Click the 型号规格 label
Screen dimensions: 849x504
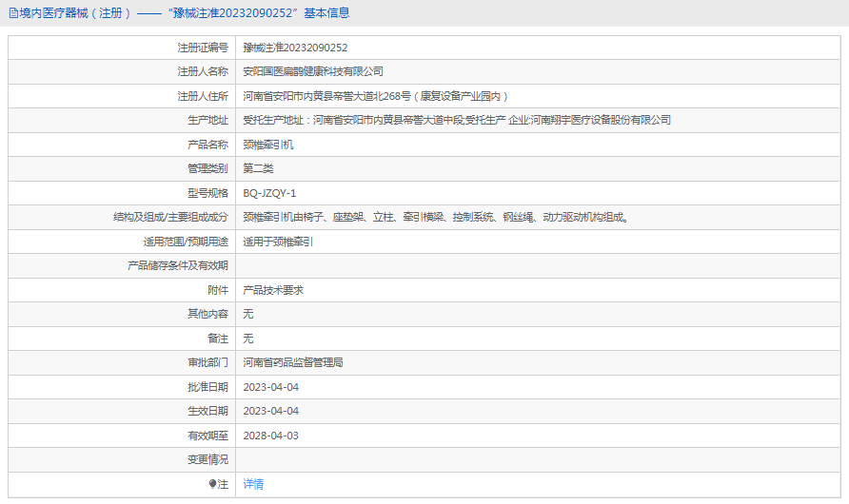tap(207, 193)
